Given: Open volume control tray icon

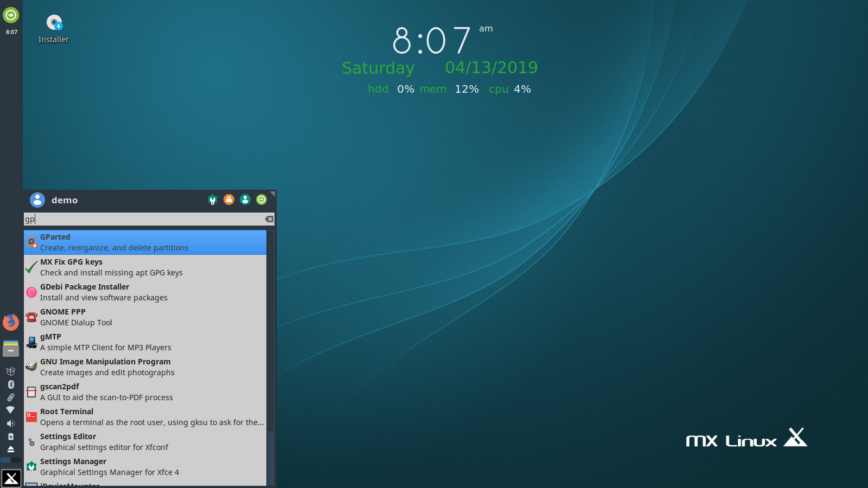Looking at the screenshot, I should pos(10,423).
